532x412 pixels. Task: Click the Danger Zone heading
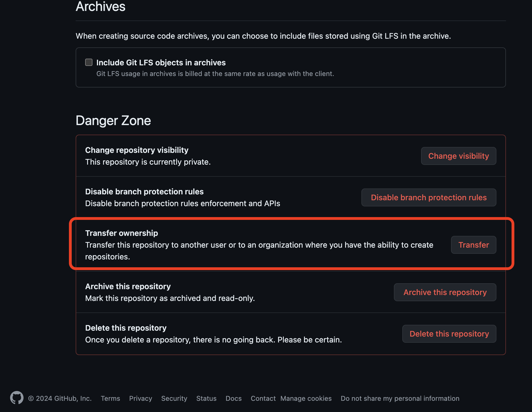(x=113, y=121)
